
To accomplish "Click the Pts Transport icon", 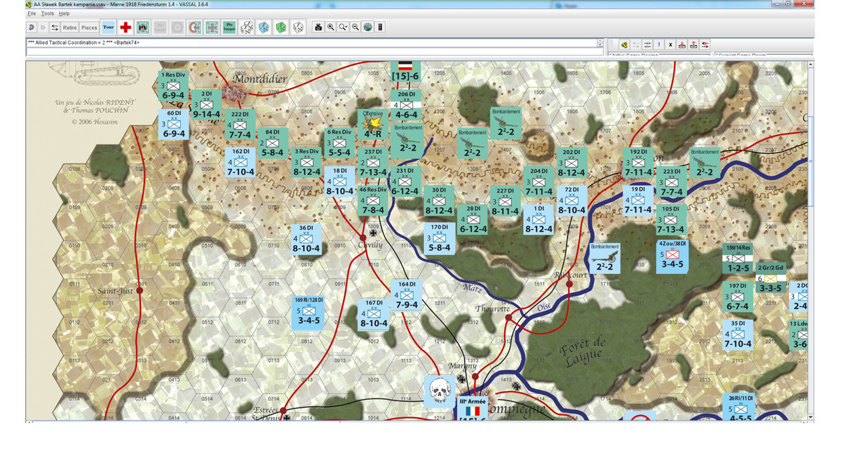I will click(229, 27).
